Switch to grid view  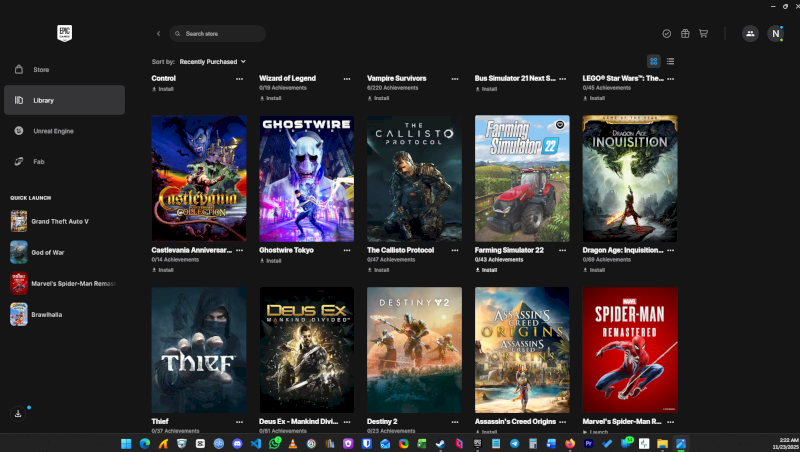[653, 61]
